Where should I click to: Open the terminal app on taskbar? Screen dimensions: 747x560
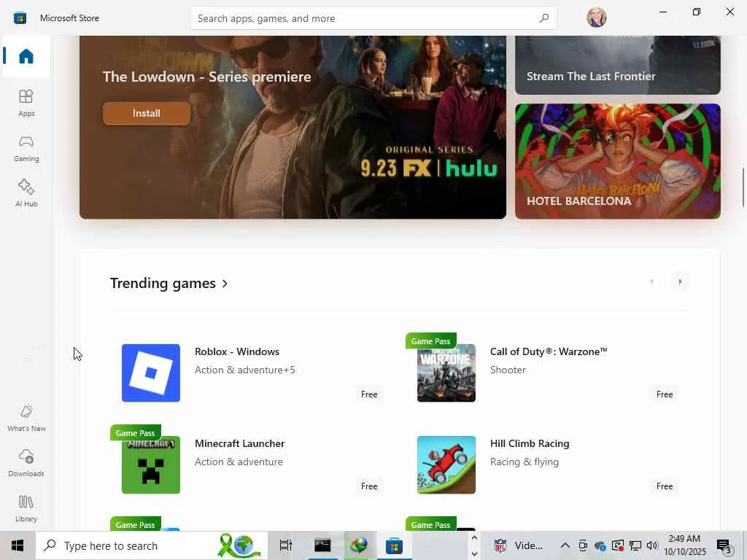click(x=322, y=545)
